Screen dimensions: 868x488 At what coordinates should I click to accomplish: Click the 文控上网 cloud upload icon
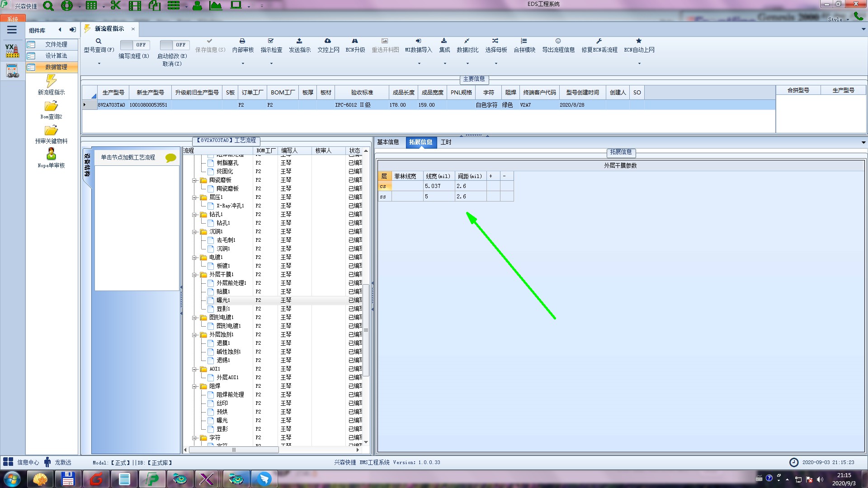pos(328,41)
